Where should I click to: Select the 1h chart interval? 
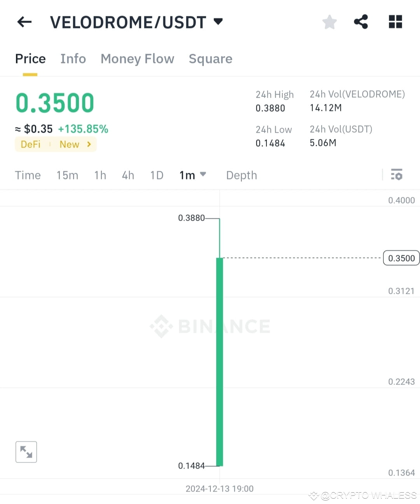[100, 175]
